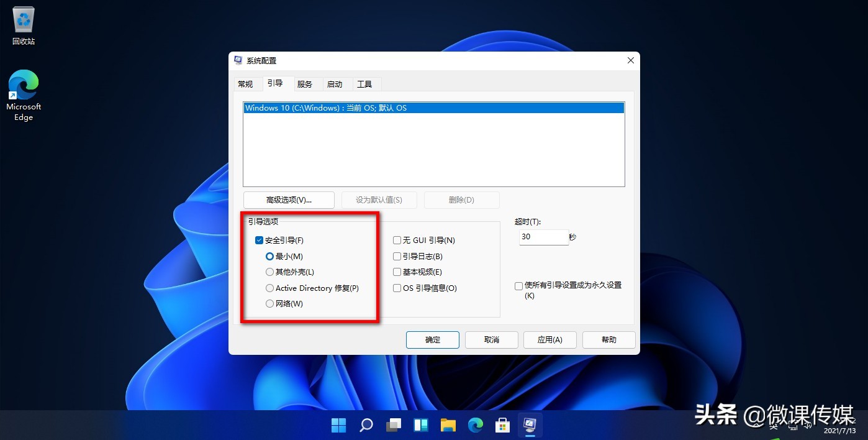868x440 pixels.
Task: Switch to the 常规 tab
Action: (x=245, y=84)
